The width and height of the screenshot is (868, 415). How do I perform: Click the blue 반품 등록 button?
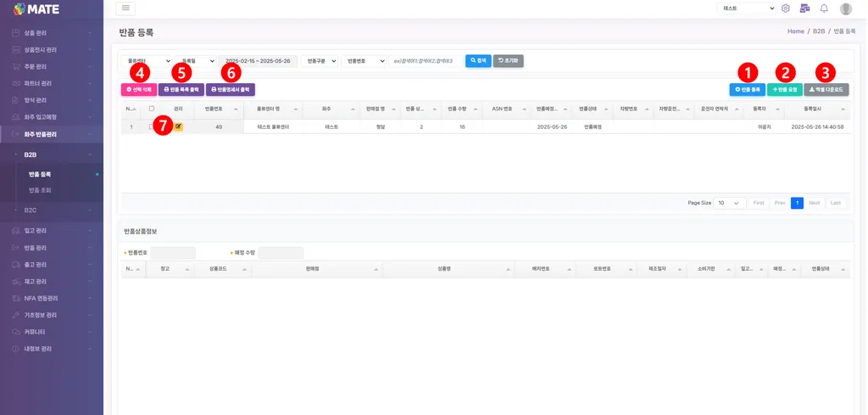(748, 89)
